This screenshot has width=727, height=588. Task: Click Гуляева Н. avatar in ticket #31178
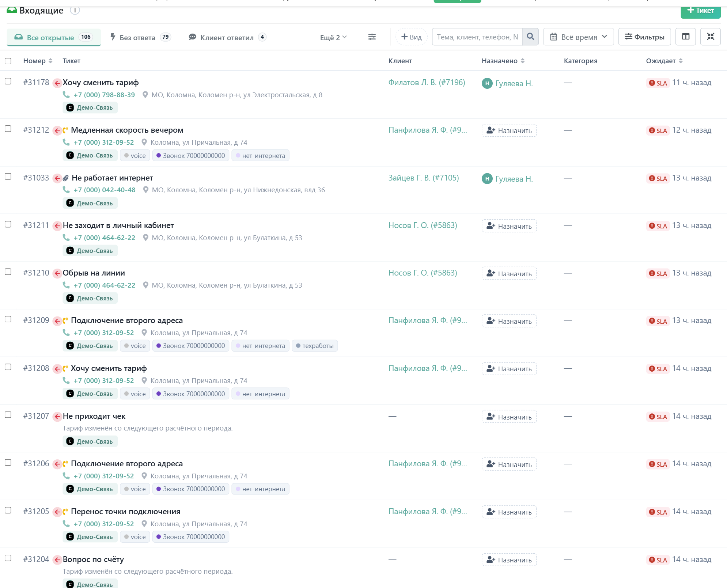pyautogui.click(x=487, y=83)
